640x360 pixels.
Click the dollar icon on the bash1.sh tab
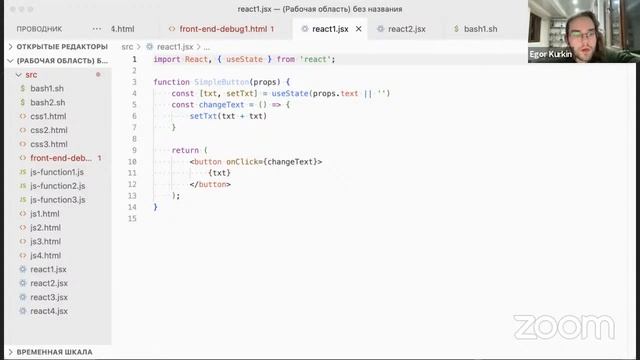tap(456, 29)
